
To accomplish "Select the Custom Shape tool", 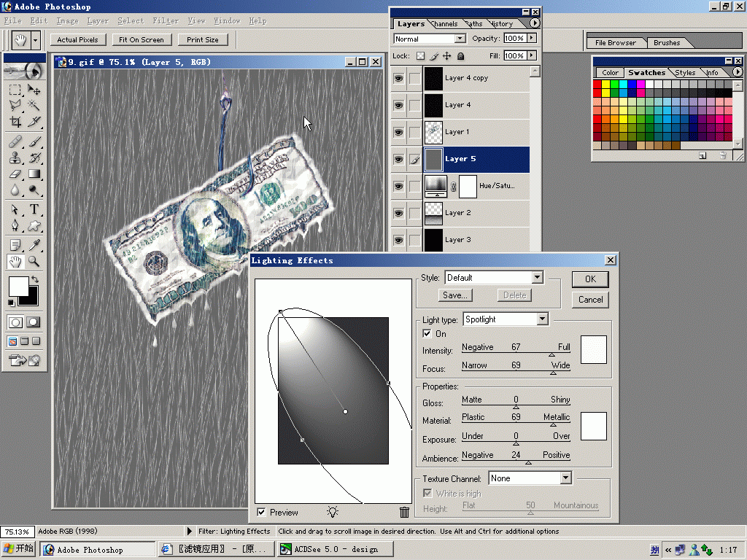I will [x=34, y=226].
